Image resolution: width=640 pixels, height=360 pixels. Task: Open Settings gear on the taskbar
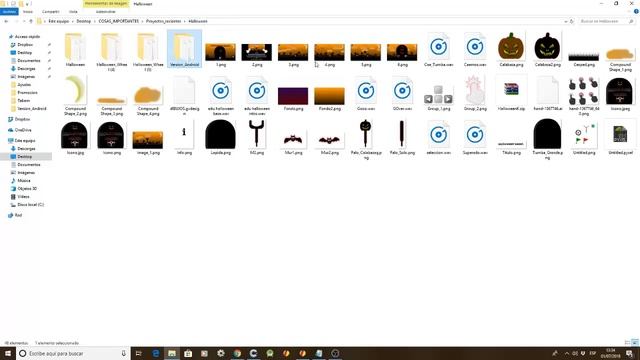click(221, 353)
